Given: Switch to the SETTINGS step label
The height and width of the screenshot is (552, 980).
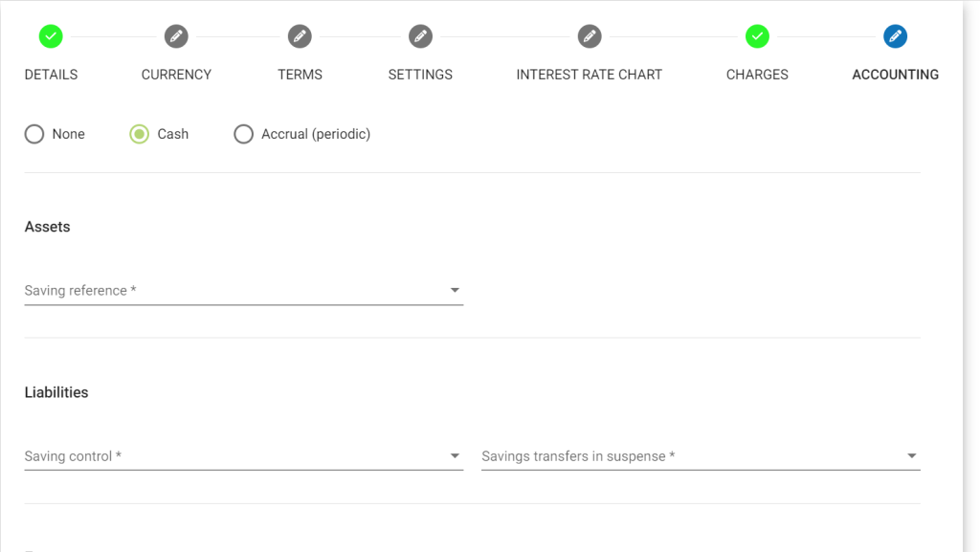Looking at the screenshot, I should (420, 75).
